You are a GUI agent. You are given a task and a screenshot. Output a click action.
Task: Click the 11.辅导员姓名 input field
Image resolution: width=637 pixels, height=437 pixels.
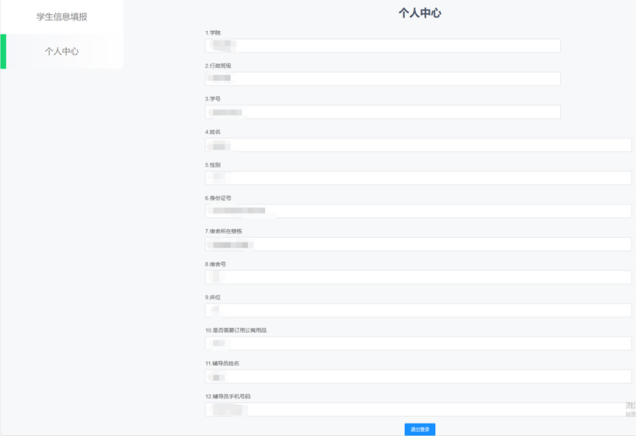point(418,377)
